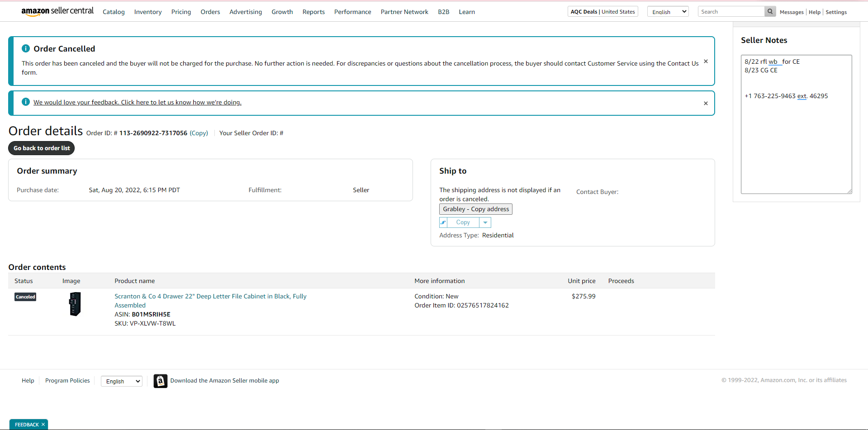
Task: Click the AQC Deals United States button
Action: click(603, 12)
